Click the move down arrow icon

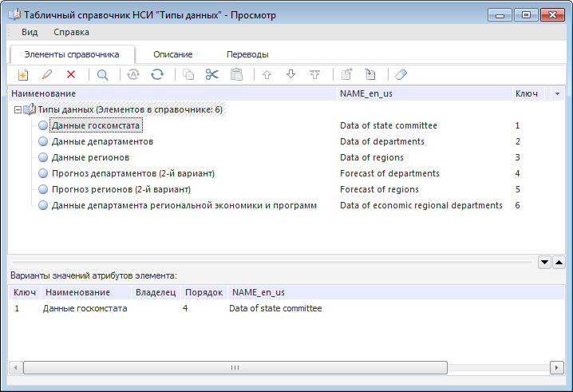pos(290,74)
